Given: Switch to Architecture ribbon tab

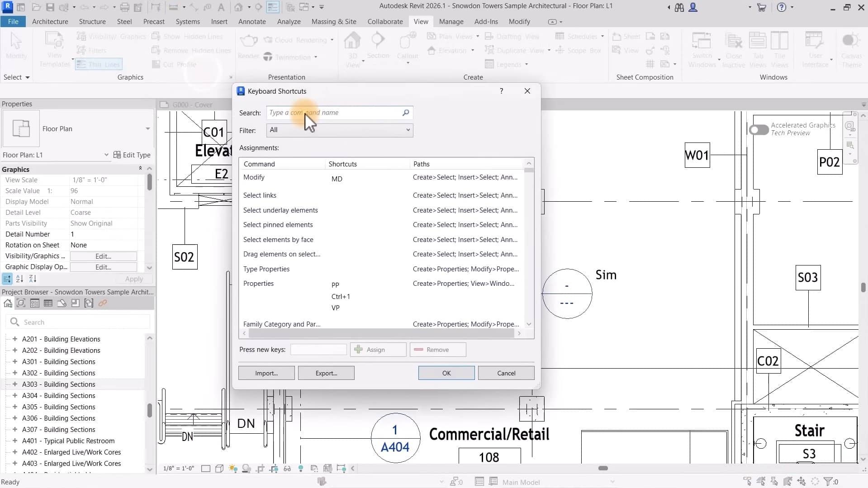Looking at the screenshot, I should point(50,22).
